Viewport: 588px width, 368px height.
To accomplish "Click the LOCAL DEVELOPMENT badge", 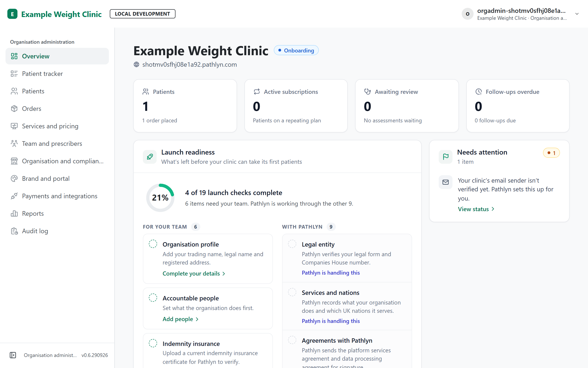I will 142,14.
